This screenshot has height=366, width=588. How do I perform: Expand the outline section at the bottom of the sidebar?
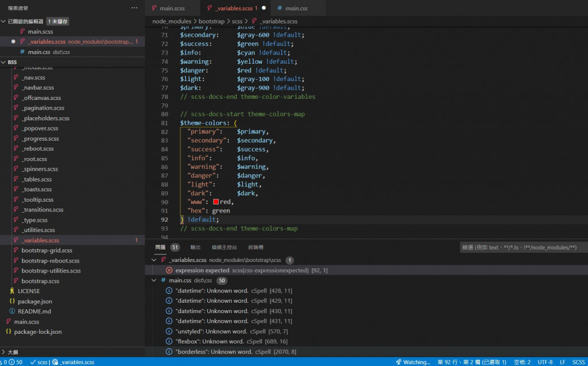[3, 352]
